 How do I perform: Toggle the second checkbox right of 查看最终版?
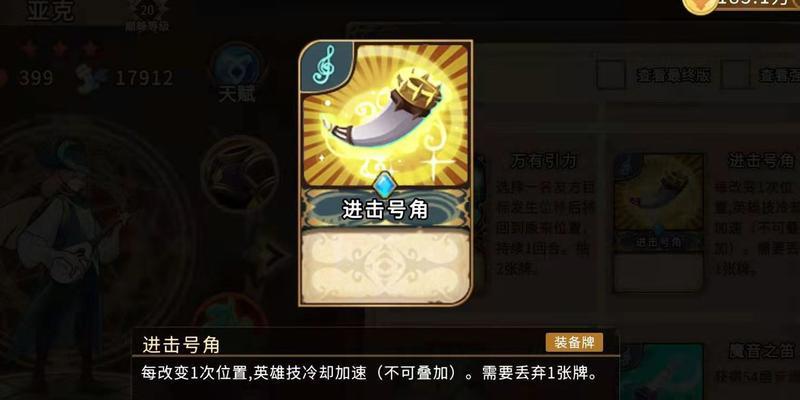click(735, 75)
